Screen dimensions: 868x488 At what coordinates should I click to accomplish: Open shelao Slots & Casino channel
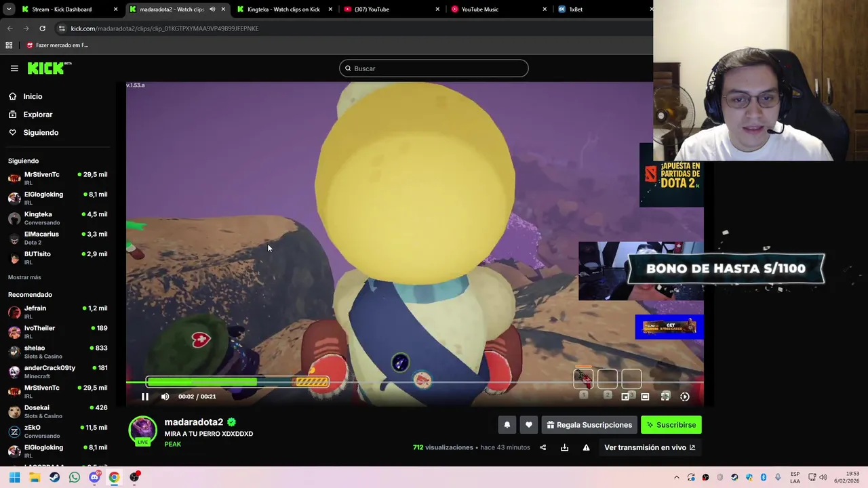coord(57,351)
